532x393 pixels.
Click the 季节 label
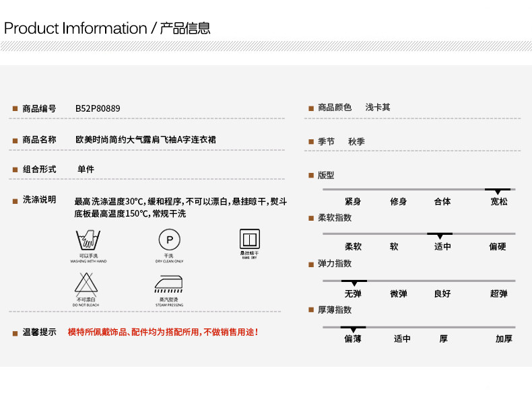(326, 141)
